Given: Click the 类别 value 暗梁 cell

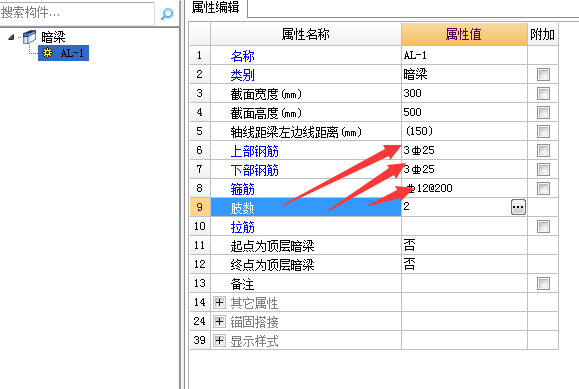Looking at the screenshot, I should (x=464, y=74).
